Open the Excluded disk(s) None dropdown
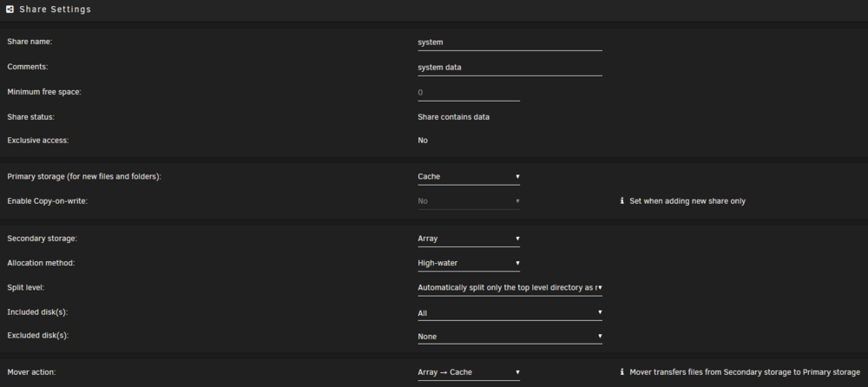This screenshot has width=868, height=387. pyautogui.click(x=510, y=337)
